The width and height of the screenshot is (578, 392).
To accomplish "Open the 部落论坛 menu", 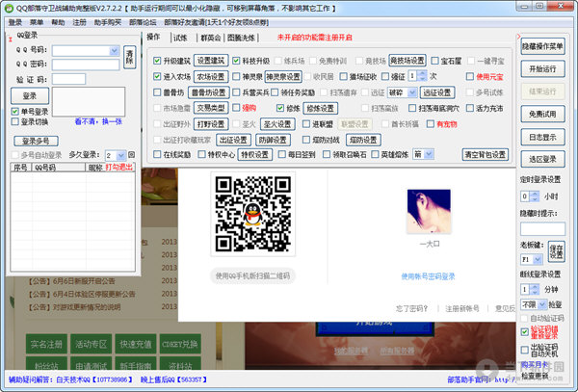I will coord(143,22).
